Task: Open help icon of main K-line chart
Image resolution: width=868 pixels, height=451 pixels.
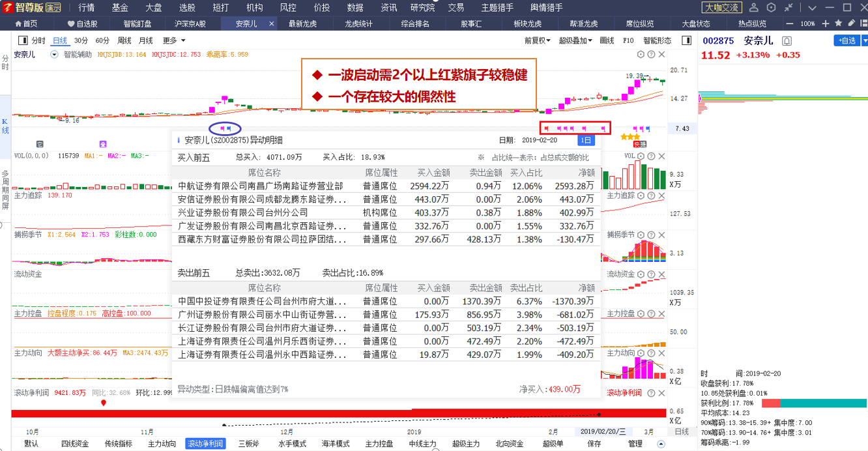Action: coord(651,55)
